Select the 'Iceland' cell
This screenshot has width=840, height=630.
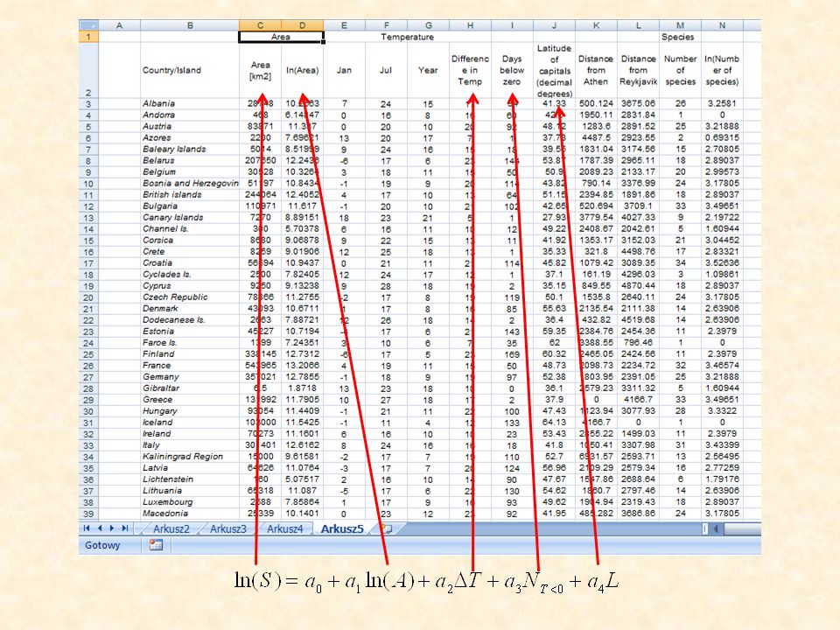[190, 422]
